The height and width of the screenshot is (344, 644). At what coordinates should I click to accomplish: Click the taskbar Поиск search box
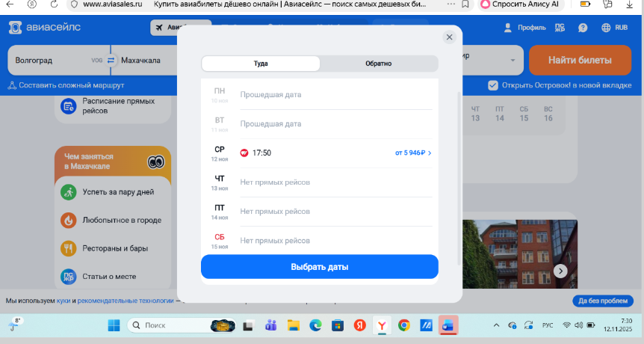click(182, 325)
